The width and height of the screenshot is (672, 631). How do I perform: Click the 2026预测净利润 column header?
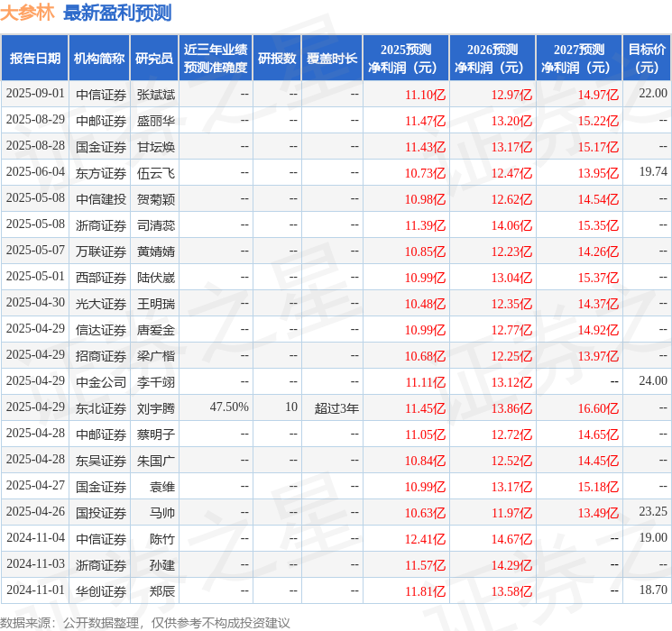point(492,59)
